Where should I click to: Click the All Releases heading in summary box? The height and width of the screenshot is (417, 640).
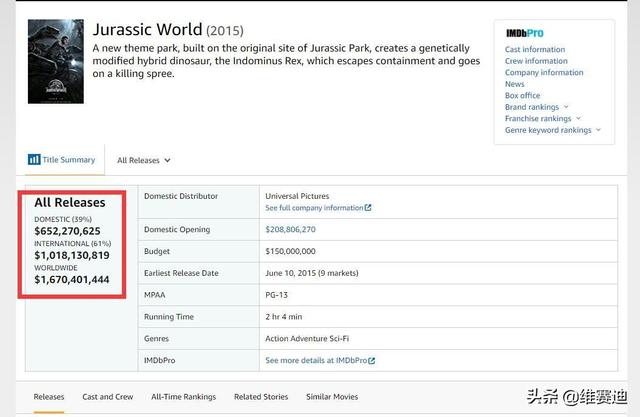point(70,202)
